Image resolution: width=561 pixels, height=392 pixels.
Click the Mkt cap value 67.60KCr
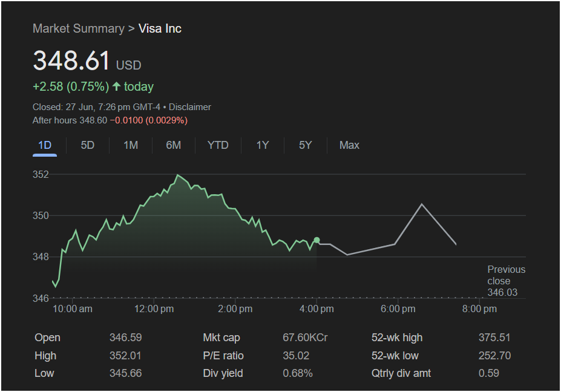tap(305, 338)
